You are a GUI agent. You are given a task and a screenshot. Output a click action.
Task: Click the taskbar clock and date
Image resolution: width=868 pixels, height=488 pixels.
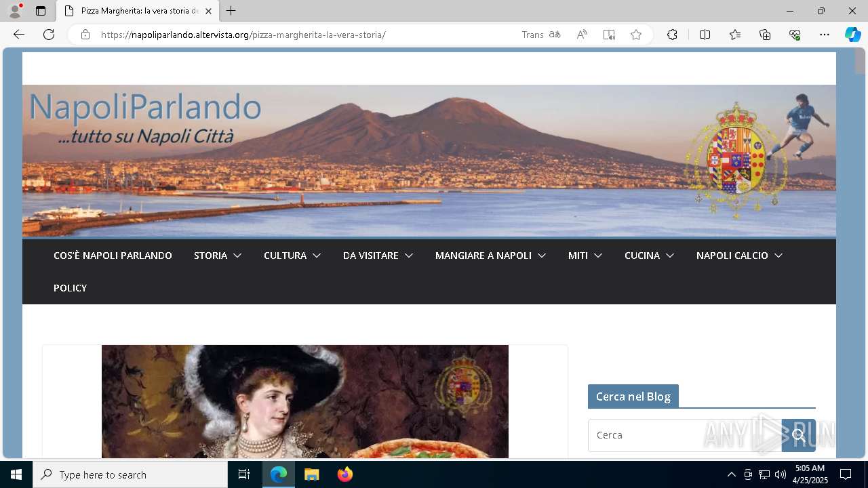[810, 474]
